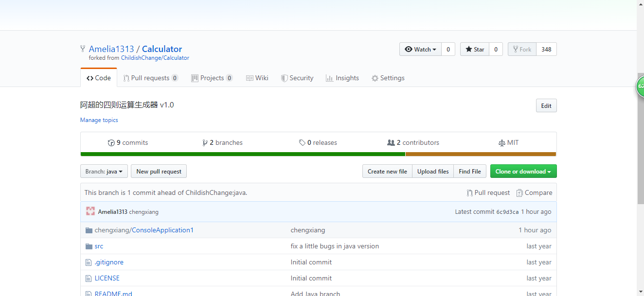The height and width of the screenshot is (296, 644).
Task: Click the folder icon for chengxiang row
Action: pyautogui.click(x=89, y=230)
